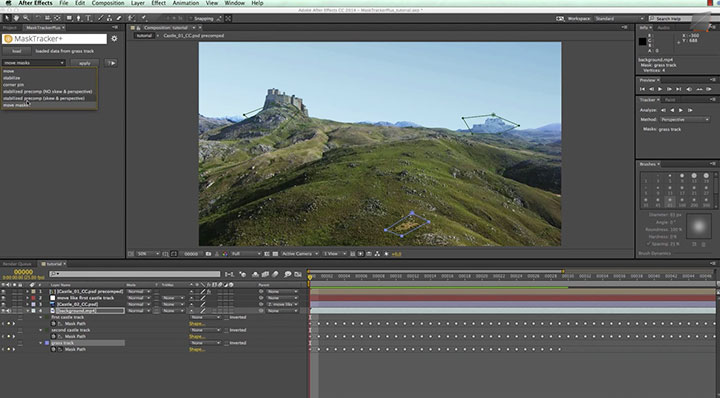
Task: Click Analyze backward button in Tracker
Action: coord(672,110)
